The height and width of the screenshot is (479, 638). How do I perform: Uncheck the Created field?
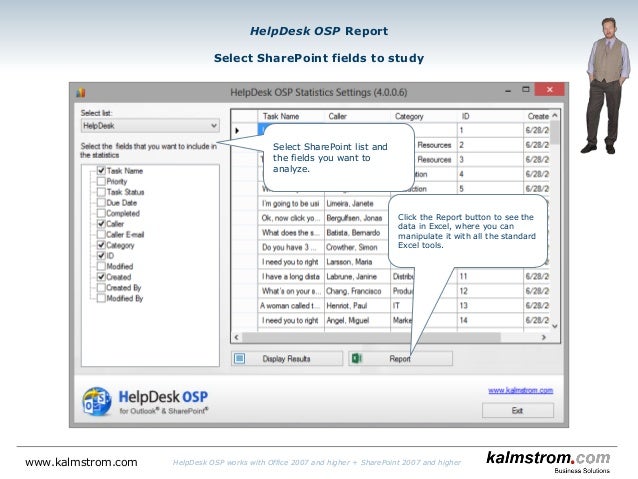tap(101, 277)
